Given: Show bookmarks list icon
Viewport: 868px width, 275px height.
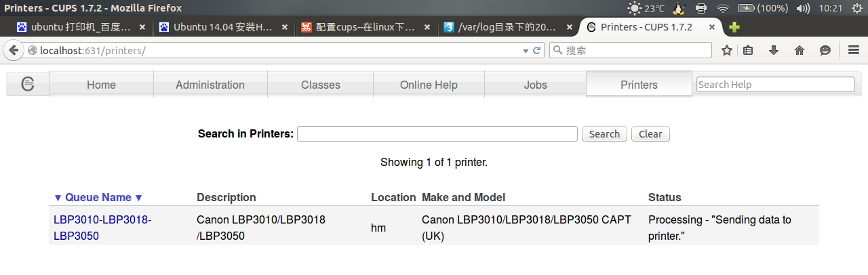Looking at the screenshot, I should click(749, 50).
